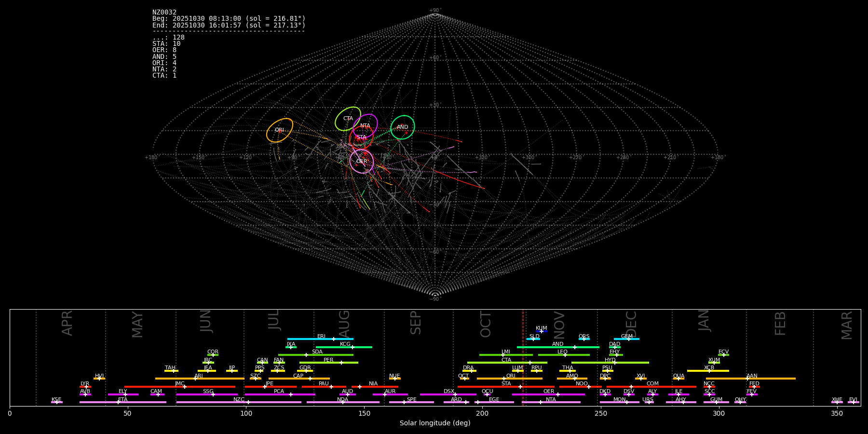Click the NOV month label in timeline
Image resolution: width=868 pixels, height=434 pixels.
[559, 325]
